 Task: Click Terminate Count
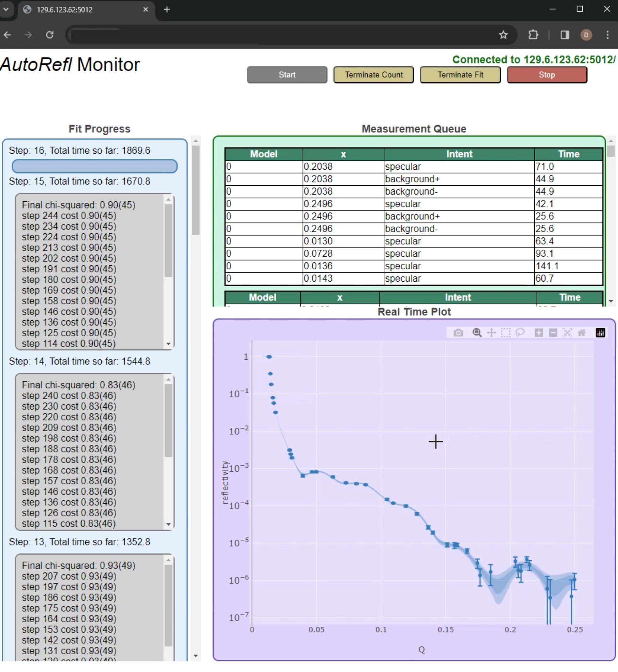click(373, 75)
